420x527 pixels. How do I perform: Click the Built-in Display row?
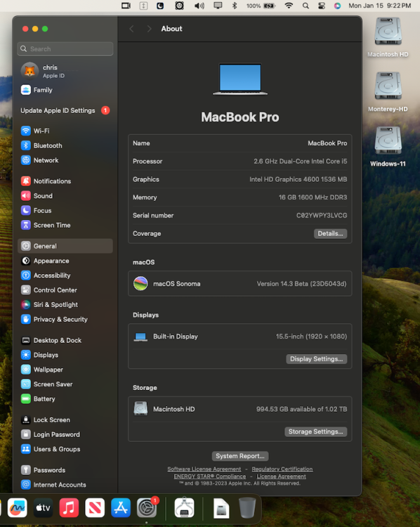tap(240, 337)
